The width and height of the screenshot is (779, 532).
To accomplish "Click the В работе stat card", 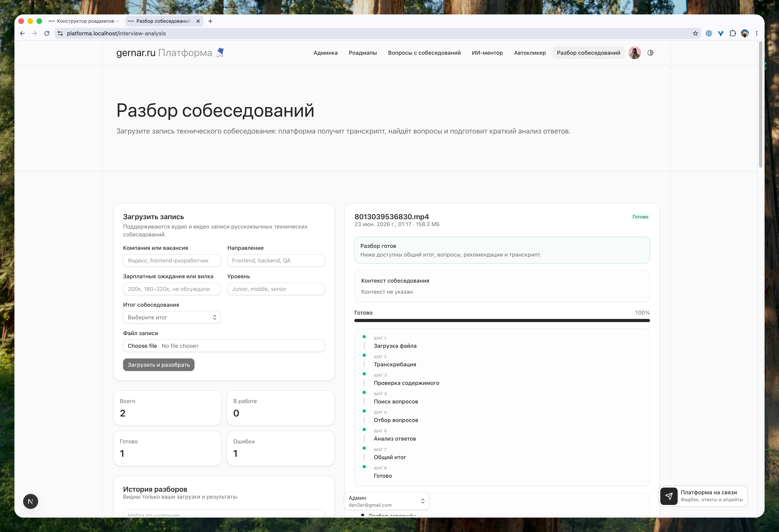I will coord(280,408).
